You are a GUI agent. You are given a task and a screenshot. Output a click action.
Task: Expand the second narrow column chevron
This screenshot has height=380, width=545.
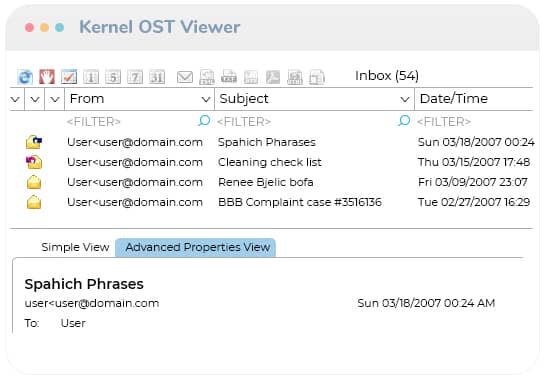click(x=35, y=99)
